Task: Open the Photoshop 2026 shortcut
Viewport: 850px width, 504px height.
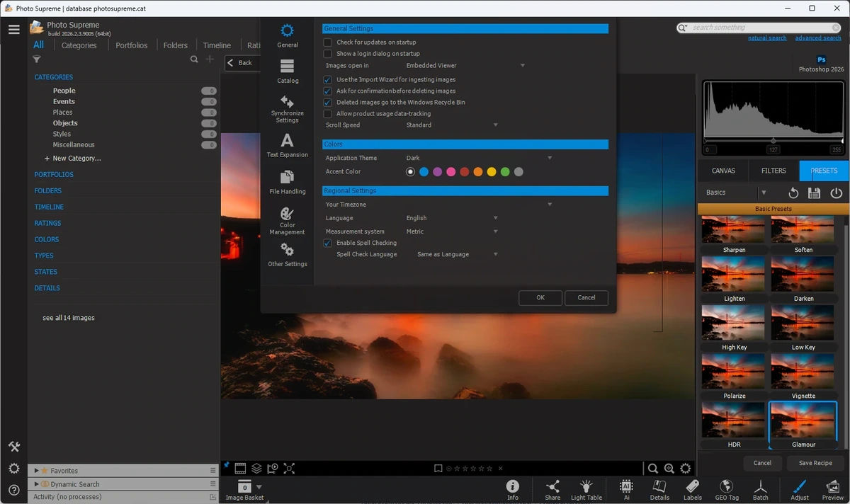Action: tap(821, 64)
